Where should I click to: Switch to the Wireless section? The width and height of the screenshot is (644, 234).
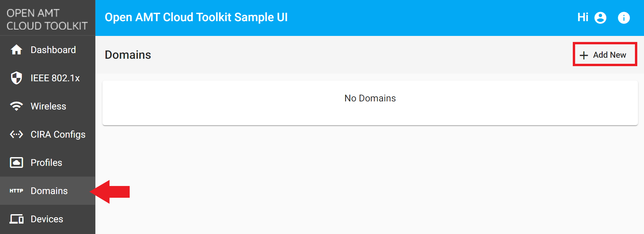[48, 106]
